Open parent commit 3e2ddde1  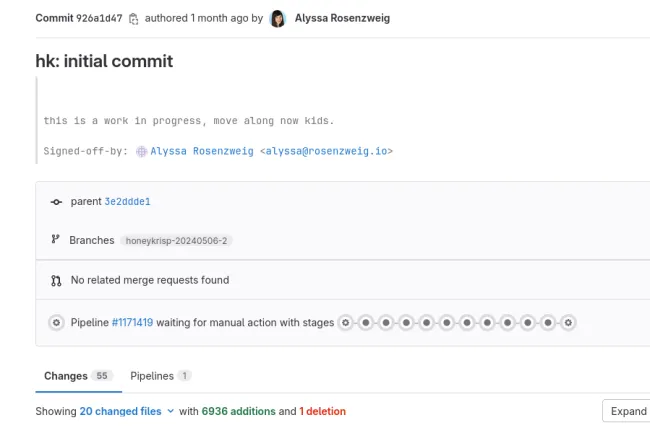127,202
